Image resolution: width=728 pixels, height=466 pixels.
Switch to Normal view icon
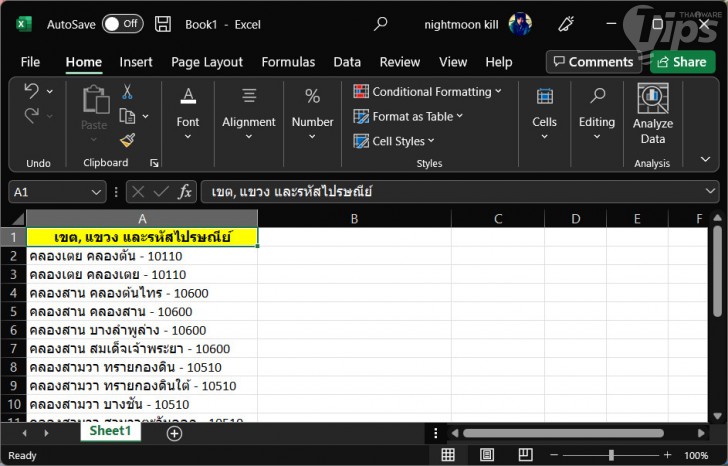point(448,455)
